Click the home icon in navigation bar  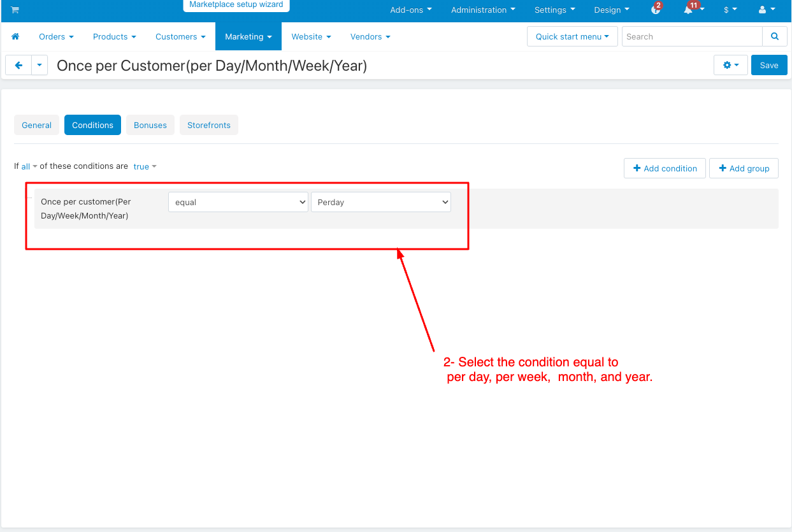[x=15, y=37]
